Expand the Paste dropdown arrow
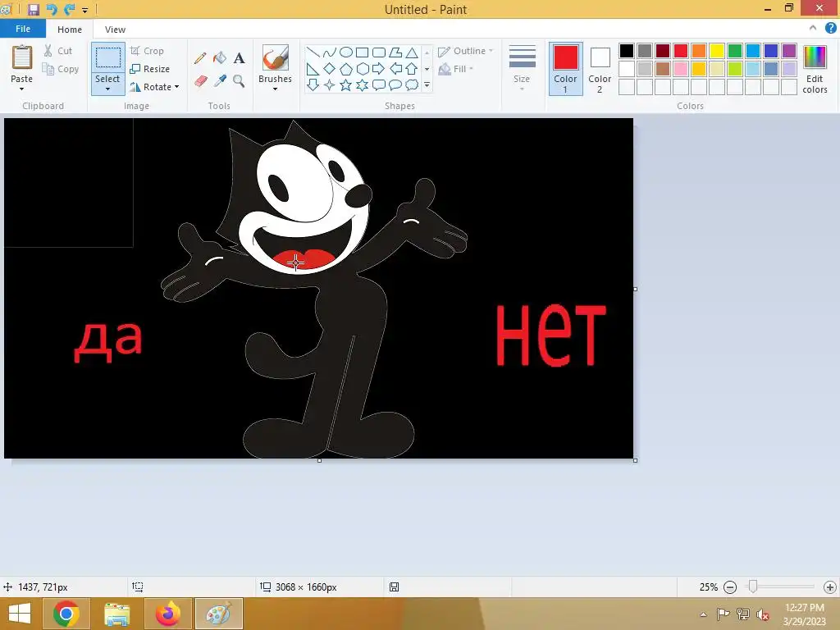 (x=22, y=89)
